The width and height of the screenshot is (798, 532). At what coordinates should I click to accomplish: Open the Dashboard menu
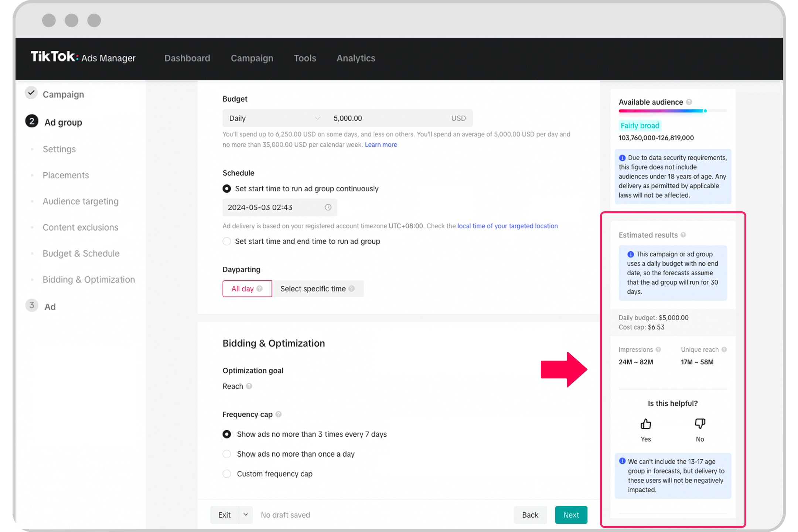[187, 58]
